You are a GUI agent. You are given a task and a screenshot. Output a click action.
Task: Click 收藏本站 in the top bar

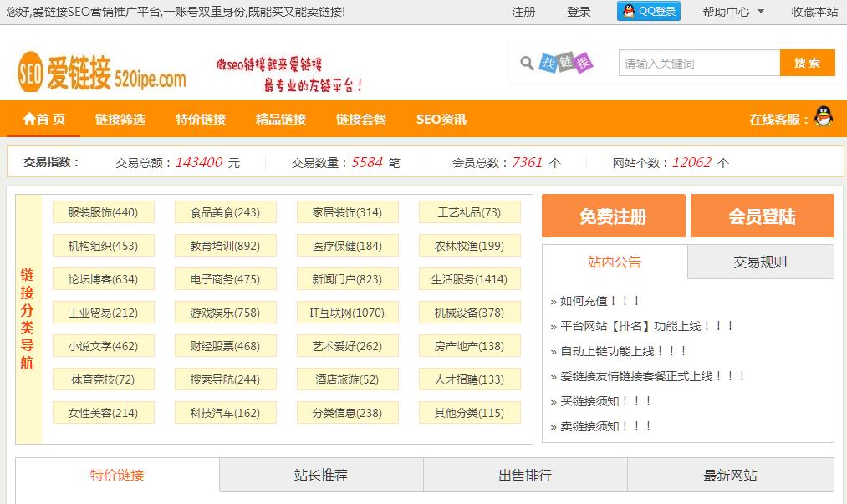814,12
